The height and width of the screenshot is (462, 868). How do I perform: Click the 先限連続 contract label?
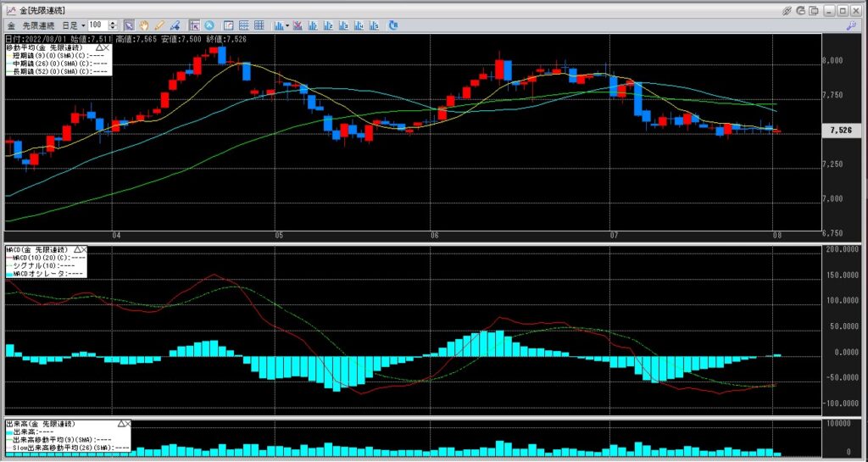point(37,25)
